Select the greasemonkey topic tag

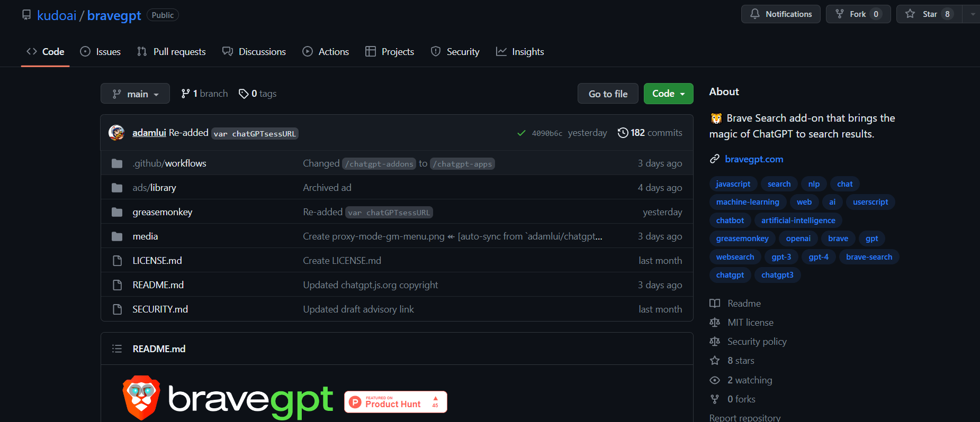coord(742,238)
